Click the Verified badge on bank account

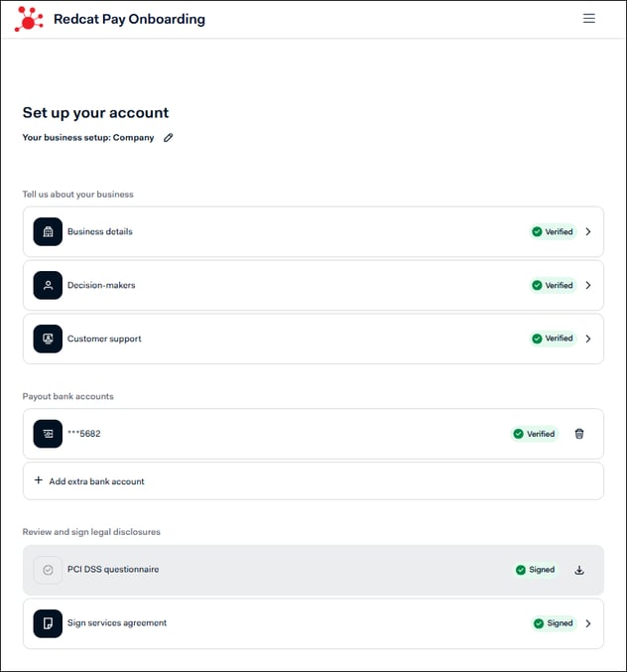535,434
